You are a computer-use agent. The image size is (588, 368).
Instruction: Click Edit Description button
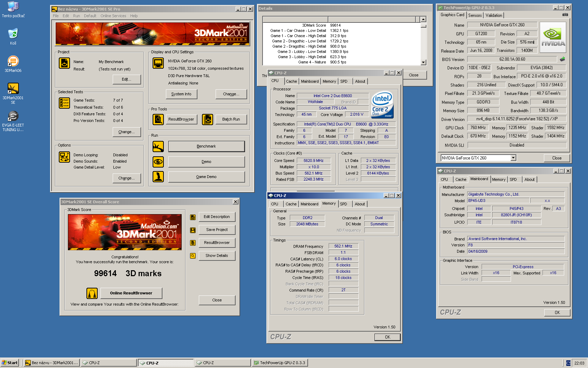click(x=217, y=217)
